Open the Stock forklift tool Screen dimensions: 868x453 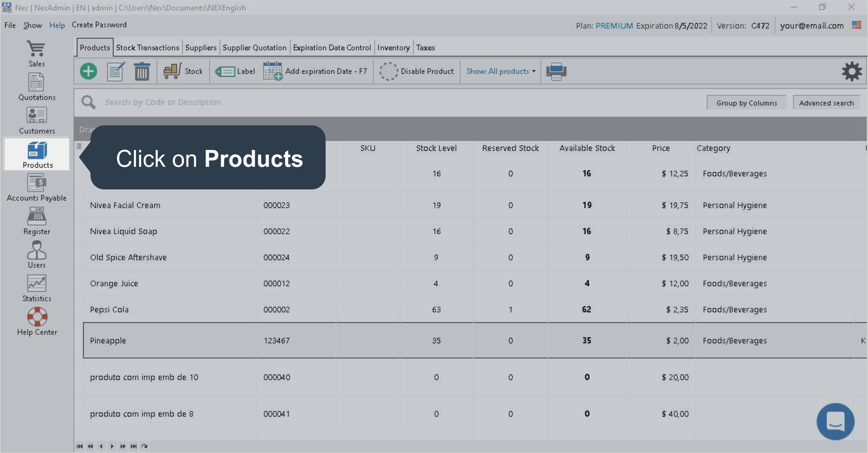click(183, 71)
